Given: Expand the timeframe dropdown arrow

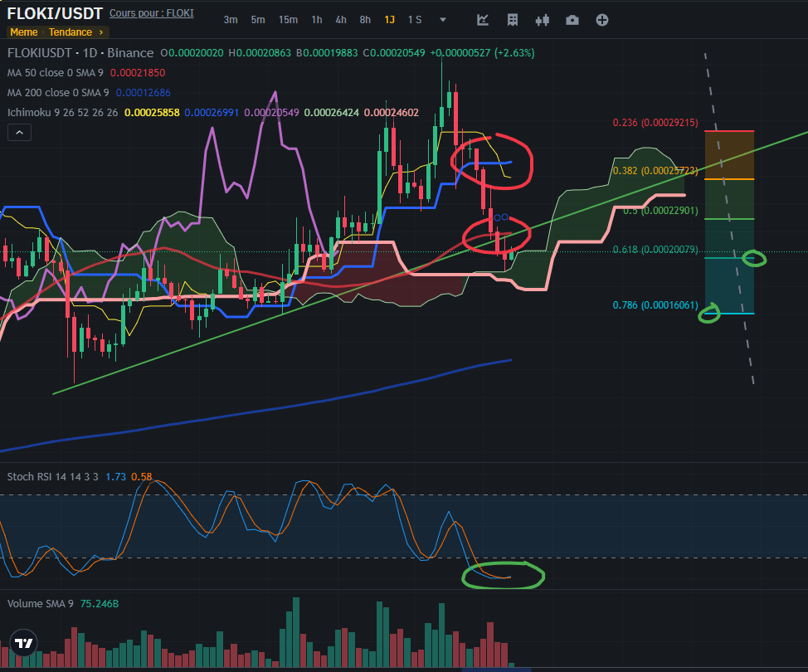Looking at the screenshot, I should tap(443, 20).
